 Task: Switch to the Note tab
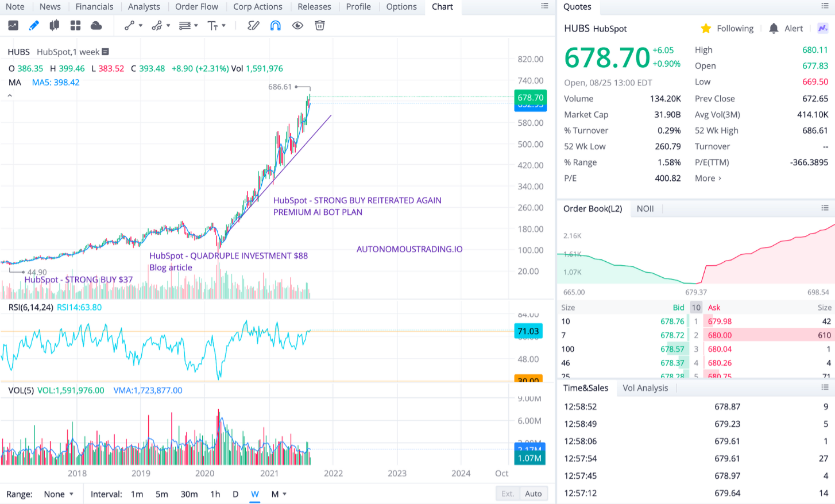point(15,7)
